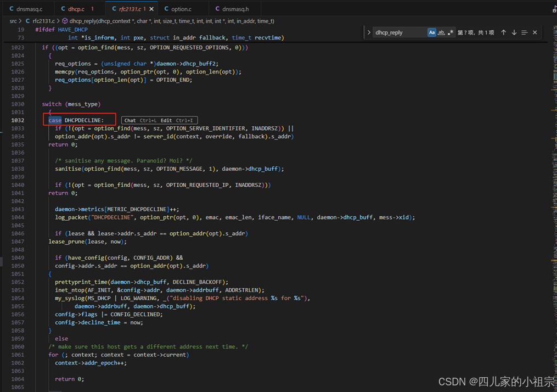Close the find widget

click(535, 32)
